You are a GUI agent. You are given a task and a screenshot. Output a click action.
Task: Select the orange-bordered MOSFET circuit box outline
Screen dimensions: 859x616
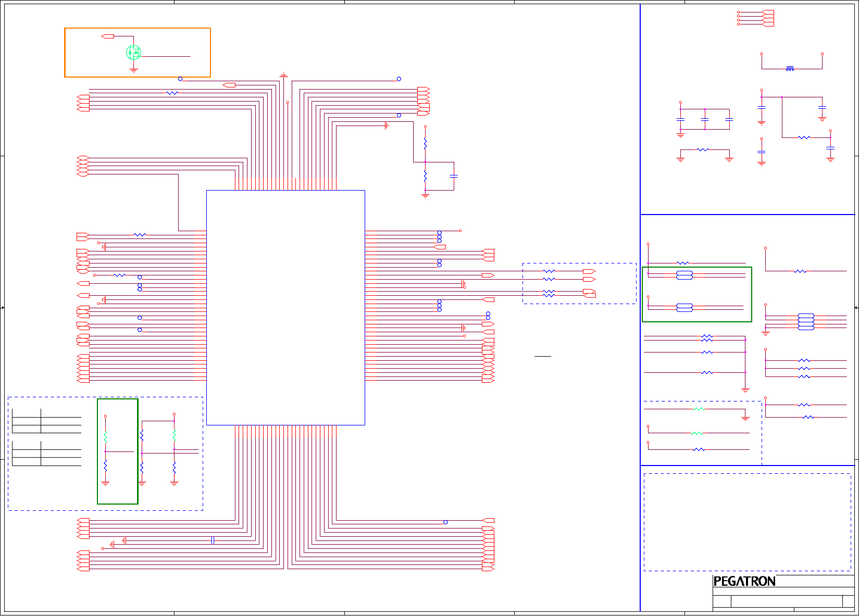click(138, 53)
